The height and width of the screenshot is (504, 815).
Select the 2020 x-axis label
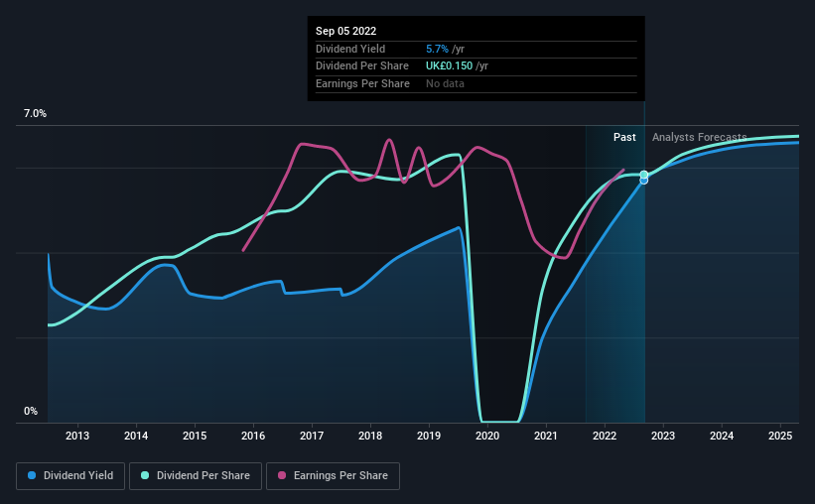click(x=487, y=436)
